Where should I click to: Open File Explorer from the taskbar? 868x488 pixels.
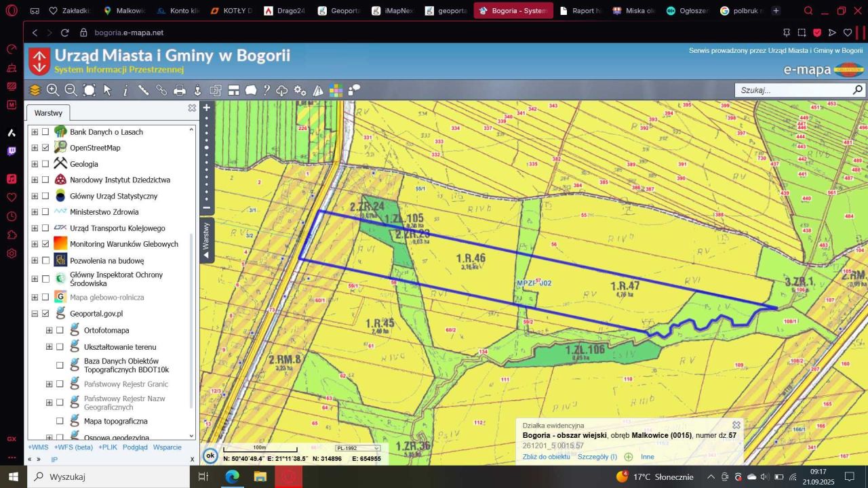click(260, 476)
